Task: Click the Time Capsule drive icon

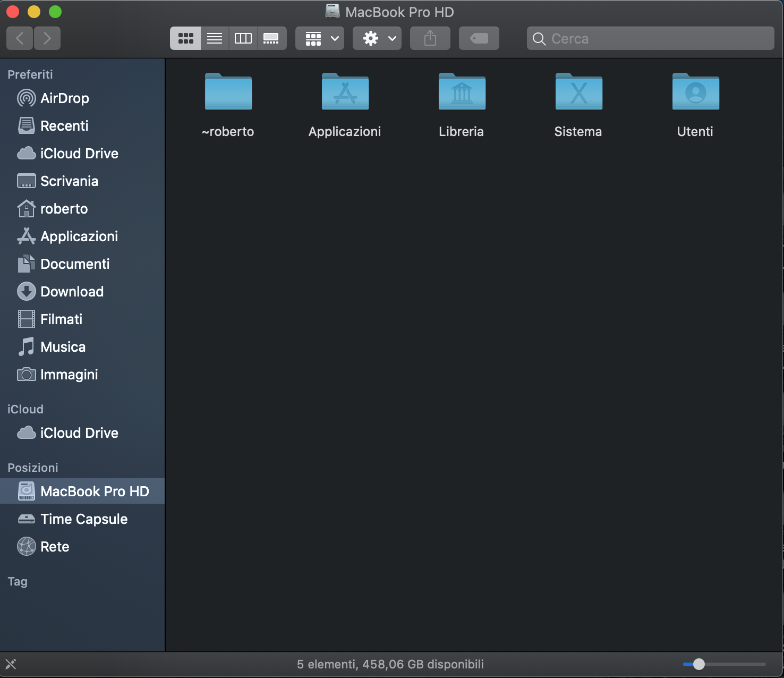Action: (27, 519)
